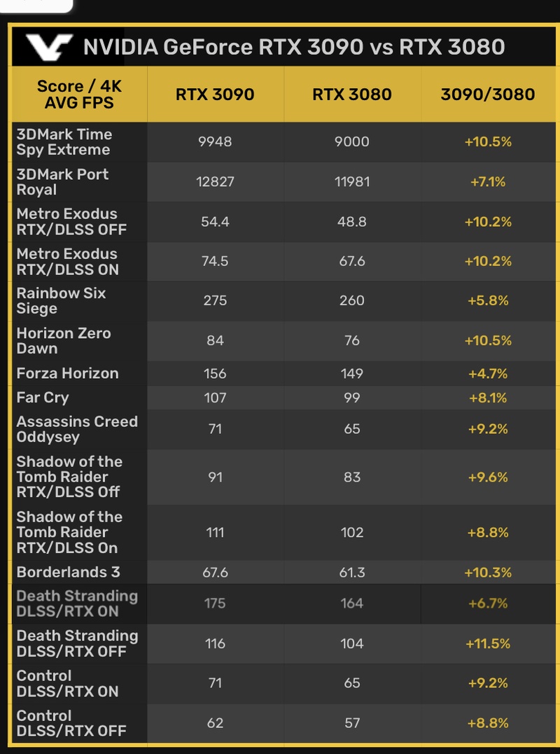Select the 3DMark Time Spy Extreme row label
Screen dimensions: 560x754
coord(64,142)
